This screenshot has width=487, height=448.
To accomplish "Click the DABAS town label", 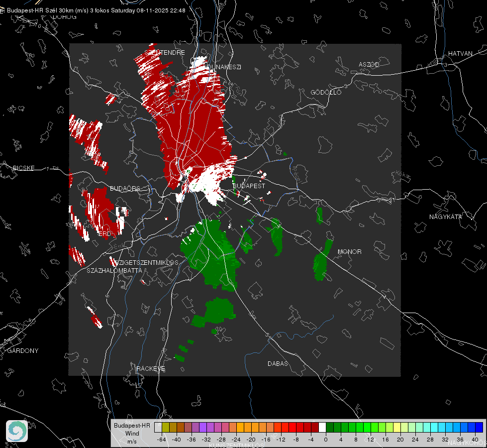I will (x=278, y=363).
